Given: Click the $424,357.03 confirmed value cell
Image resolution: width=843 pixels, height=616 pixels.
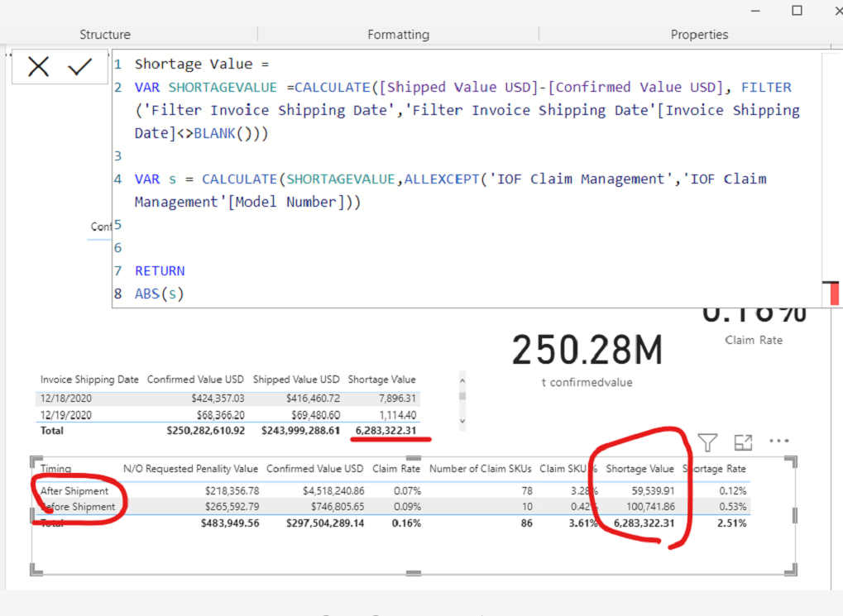Looking at the screenshot, I should 218,399.
